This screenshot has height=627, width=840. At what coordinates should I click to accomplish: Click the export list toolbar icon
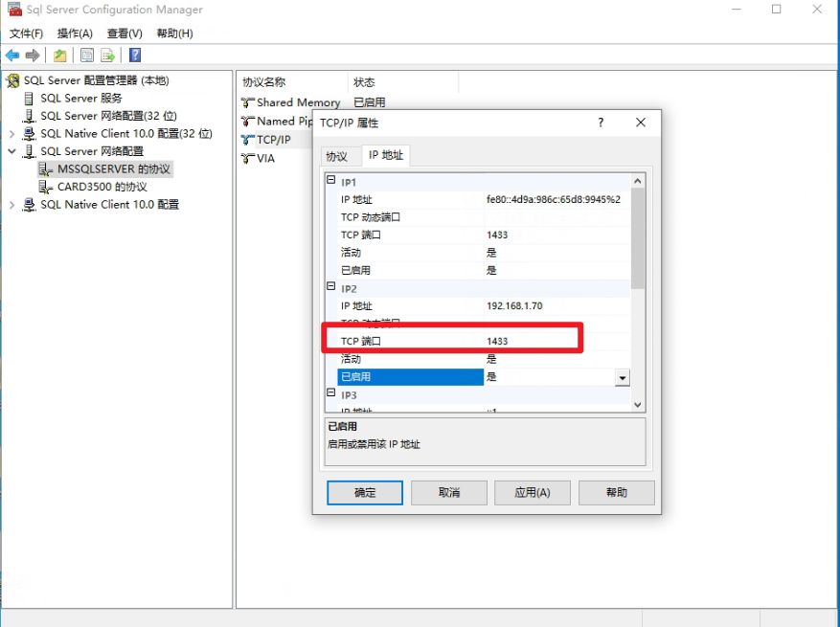click(107, 56)
